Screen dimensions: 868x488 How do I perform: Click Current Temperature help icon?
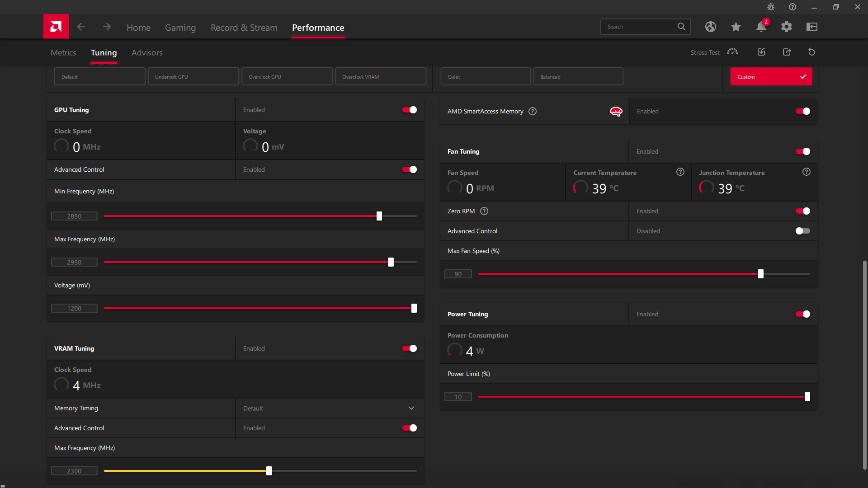(680, 172)
